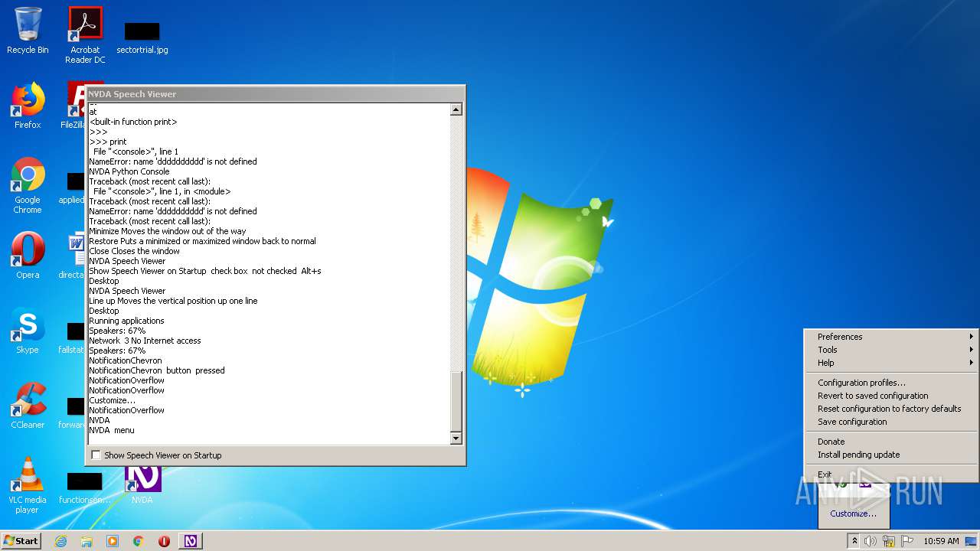This screenshot has width=980, height=551.
Task: Click Donate in the NVDA menu
Action: tap(891, 442)
